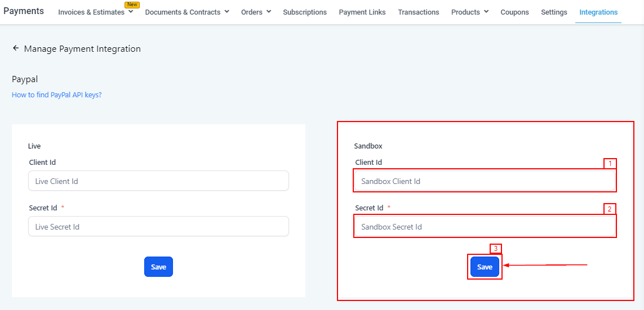Open the Settings tab
Image resolution: width=644 pixels, height=310 pixels.
point(554,12)
